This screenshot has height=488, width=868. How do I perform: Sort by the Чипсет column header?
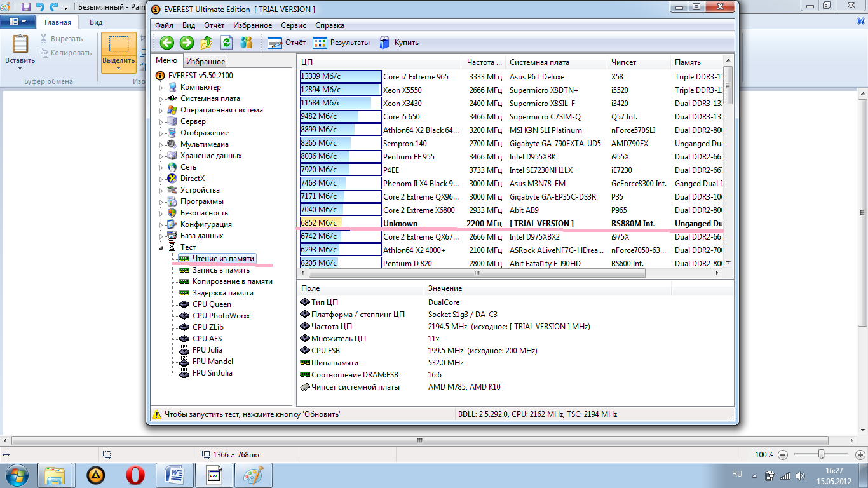(x=639, y=62)
